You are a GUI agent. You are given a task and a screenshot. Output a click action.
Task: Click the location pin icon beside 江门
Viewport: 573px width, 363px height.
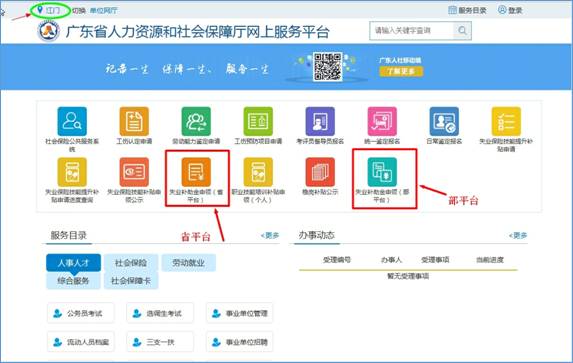(x=40, y=10)
